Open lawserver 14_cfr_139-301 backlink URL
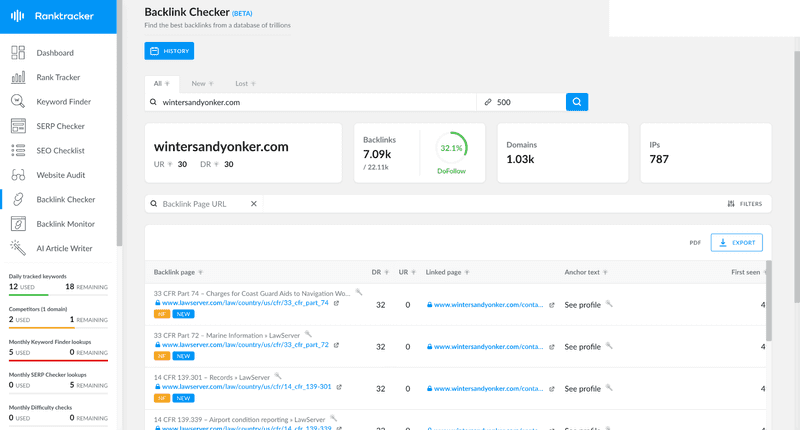Screen dimensions: 800x430 pos(246,387)
